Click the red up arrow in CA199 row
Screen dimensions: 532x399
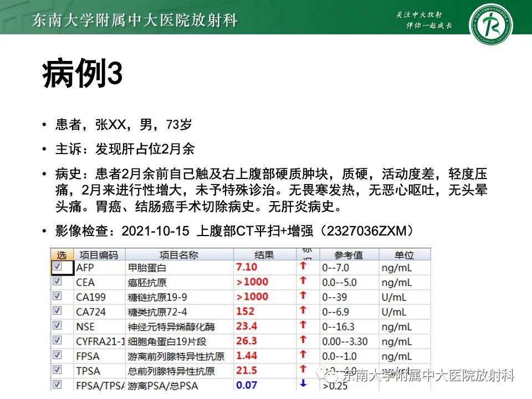(303, 295)
